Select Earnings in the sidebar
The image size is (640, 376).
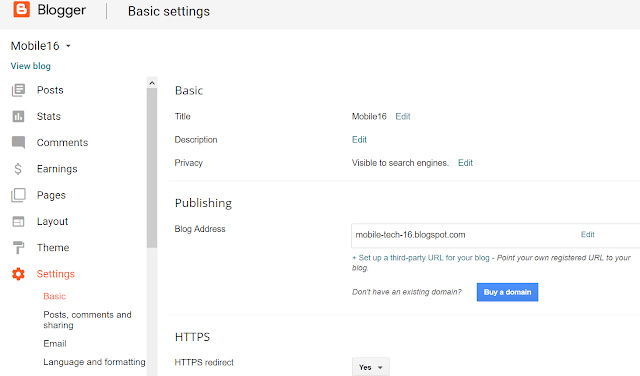(57, 169)
